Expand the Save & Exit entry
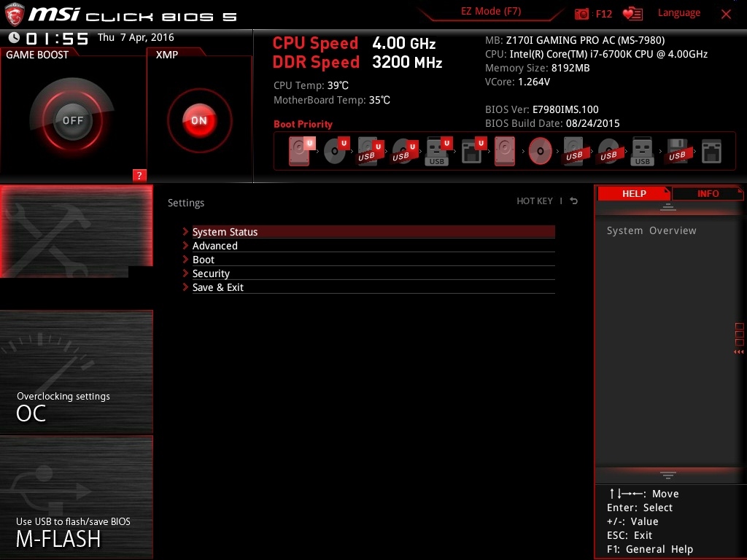The height and width of the screenshot is (560, 747). pos(373,287)
